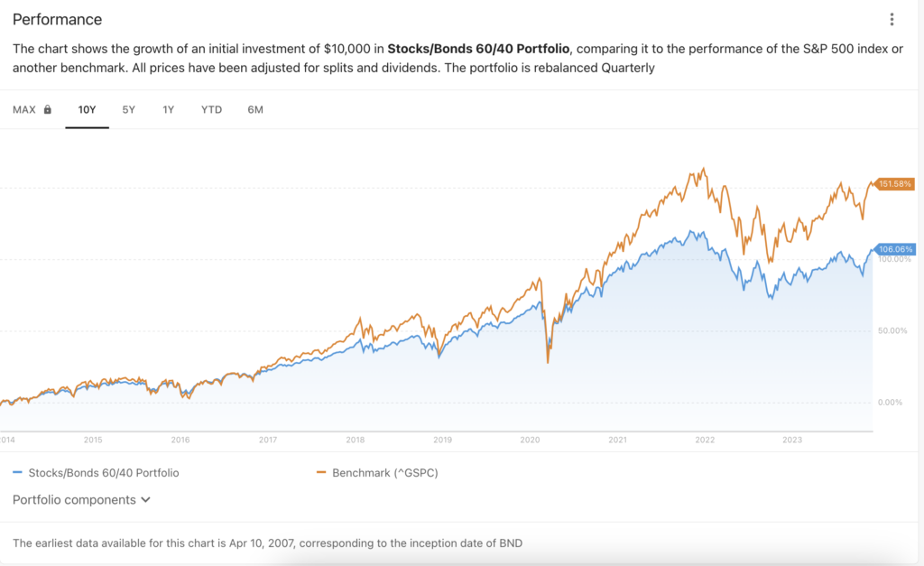Expand the Portfolio components section

pos(82,499)
